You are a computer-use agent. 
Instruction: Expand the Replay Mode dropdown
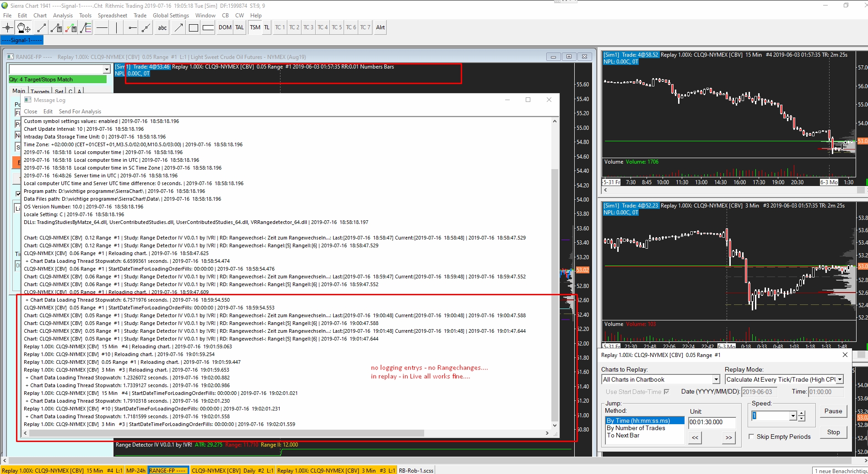(x=840, y=379)
